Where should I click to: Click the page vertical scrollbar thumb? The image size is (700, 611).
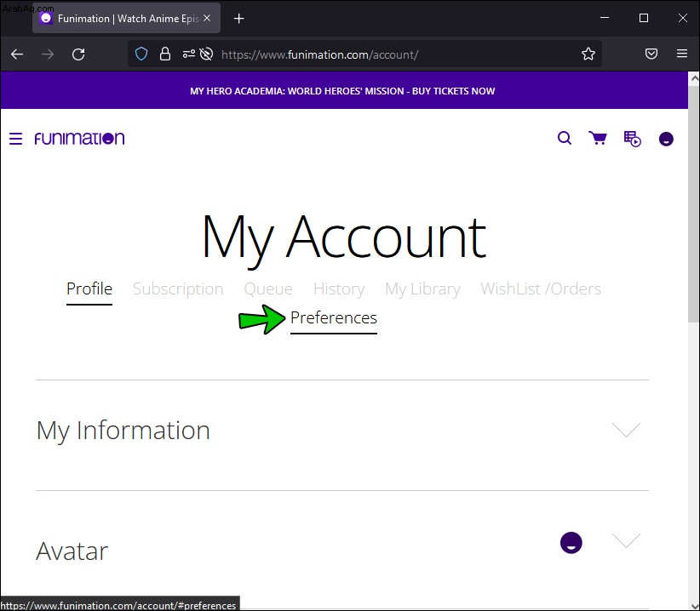click(694, 203)
